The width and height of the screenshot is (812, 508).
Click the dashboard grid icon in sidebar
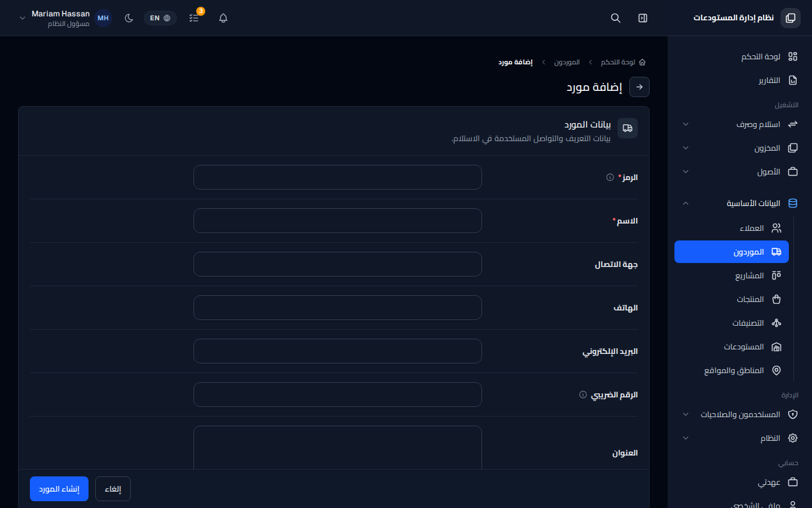coord(793,56)
